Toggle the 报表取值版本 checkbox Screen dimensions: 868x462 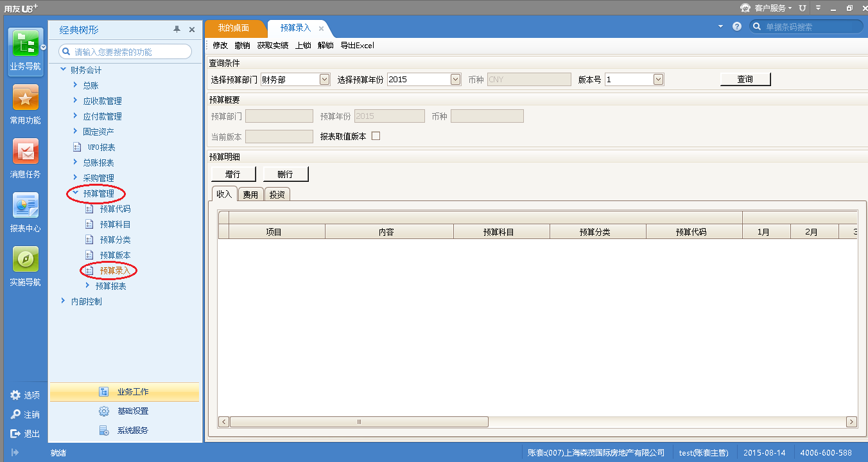point(376,136)
